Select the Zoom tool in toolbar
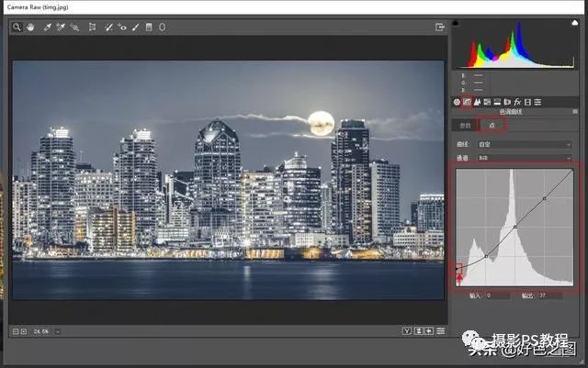 click(x=17, y=28)
